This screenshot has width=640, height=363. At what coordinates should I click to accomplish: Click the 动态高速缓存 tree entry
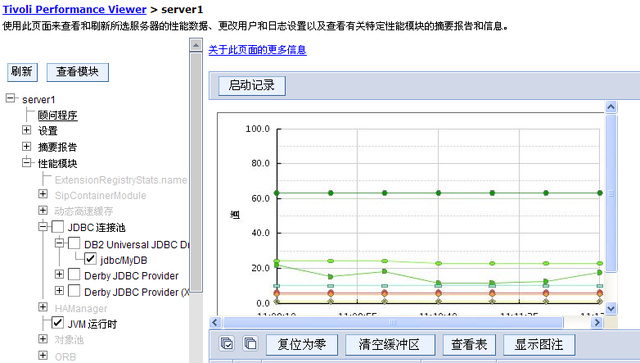pyautogui.click(x=84, y=211)
